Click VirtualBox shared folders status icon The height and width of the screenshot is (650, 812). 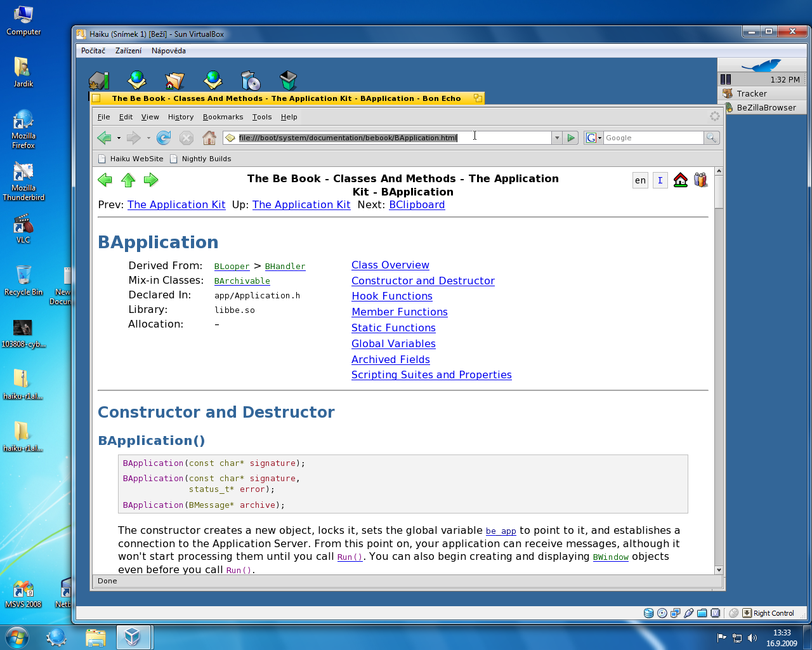[x=702, y=613]
